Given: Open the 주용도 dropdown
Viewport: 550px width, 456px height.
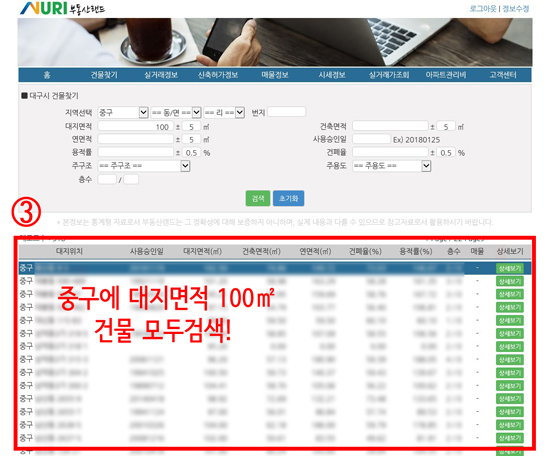Looking at the screenshot, I should tap(391, 166).
